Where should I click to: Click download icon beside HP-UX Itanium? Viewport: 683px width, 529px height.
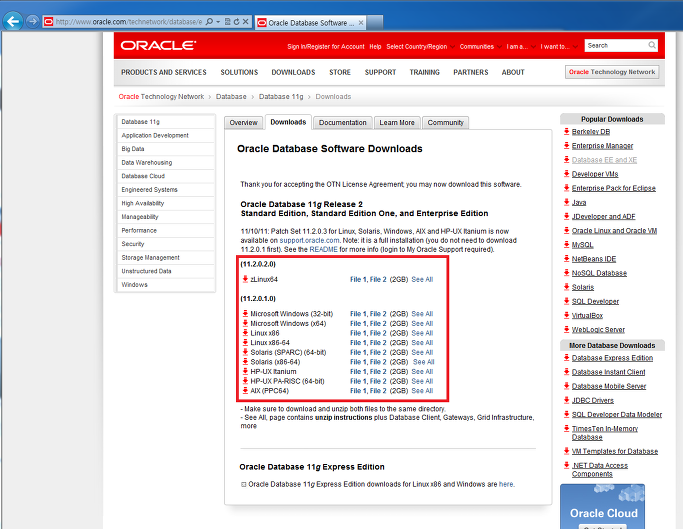pyautogui.click(x=245, y=371)
